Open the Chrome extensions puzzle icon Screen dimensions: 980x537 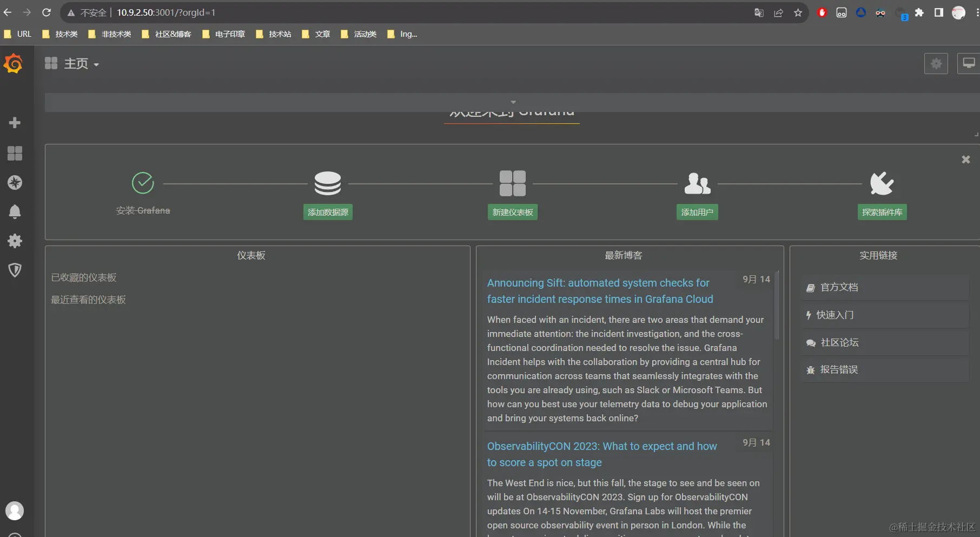pyautogui.click(x=919, y=12)
